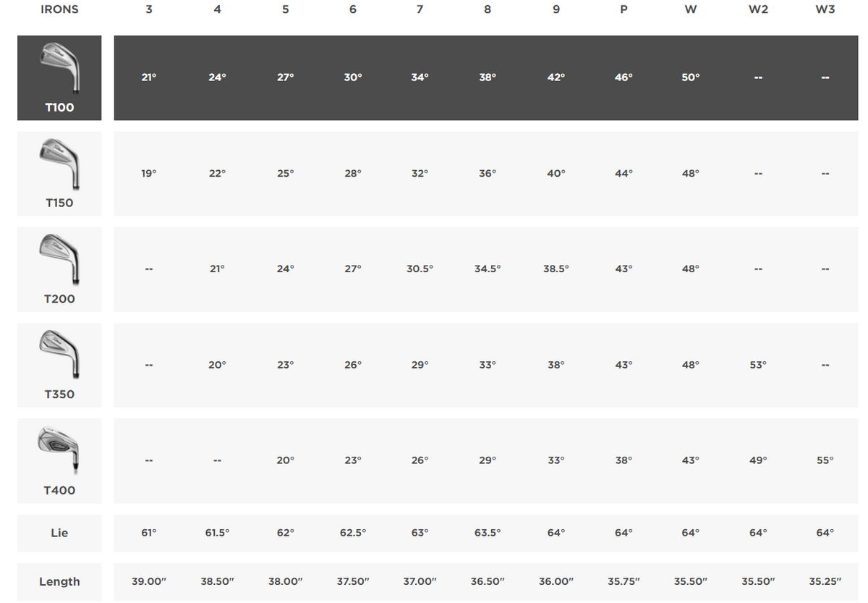
Task: Click the T350 iron club image
Action: [x=59, y=353]
